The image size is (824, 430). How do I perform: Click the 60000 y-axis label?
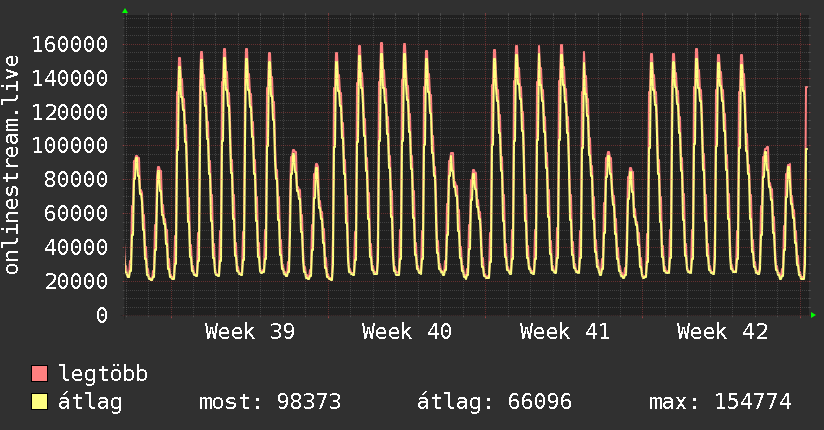point(76,213)
